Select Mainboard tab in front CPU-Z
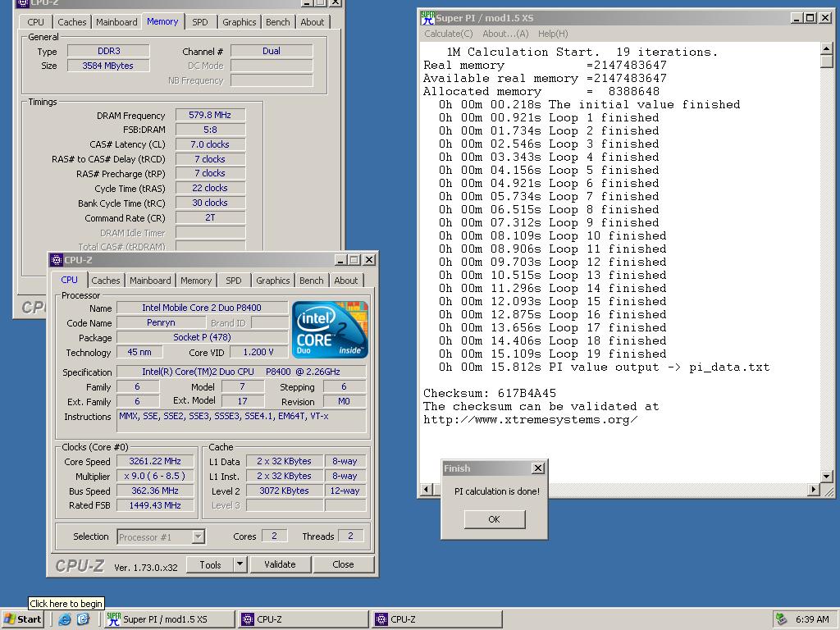 (151, 281)
